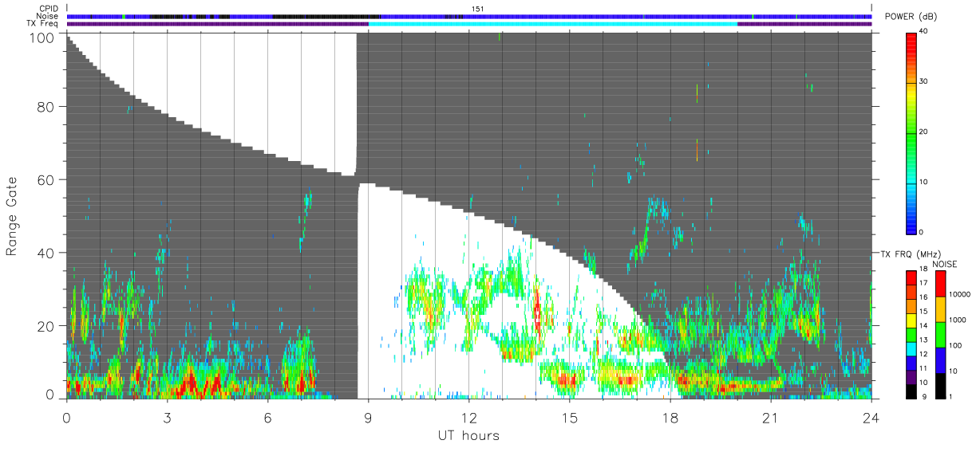The height and width of the screenshot is (452, 980).
Task: Click the 6 tick on UT hours axis
Action: [x=267, y=417]
